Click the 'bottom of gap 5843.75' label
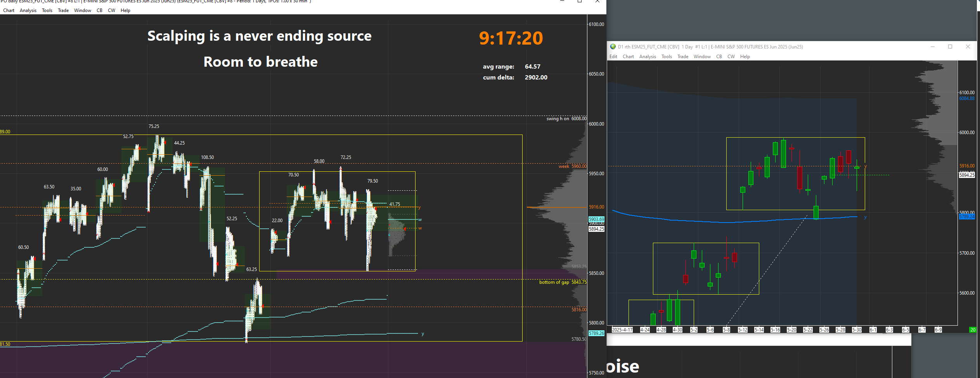This screenshot has width=980, height=378. (x=563, y=282)
